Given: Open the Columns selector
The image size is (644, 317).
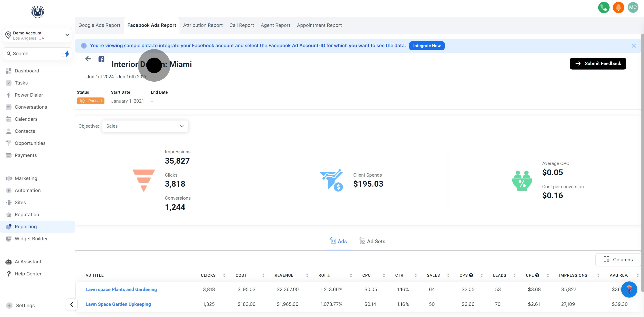Looking at the screenshot, I should (618, 260).
